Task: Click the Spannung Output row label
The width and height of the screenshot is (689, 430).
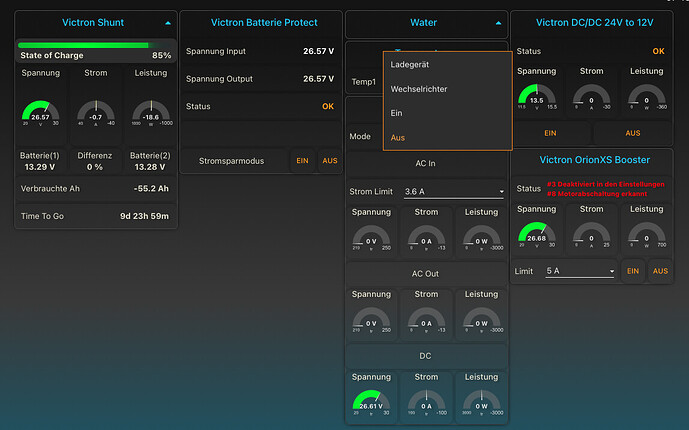Action: point(219,79)
